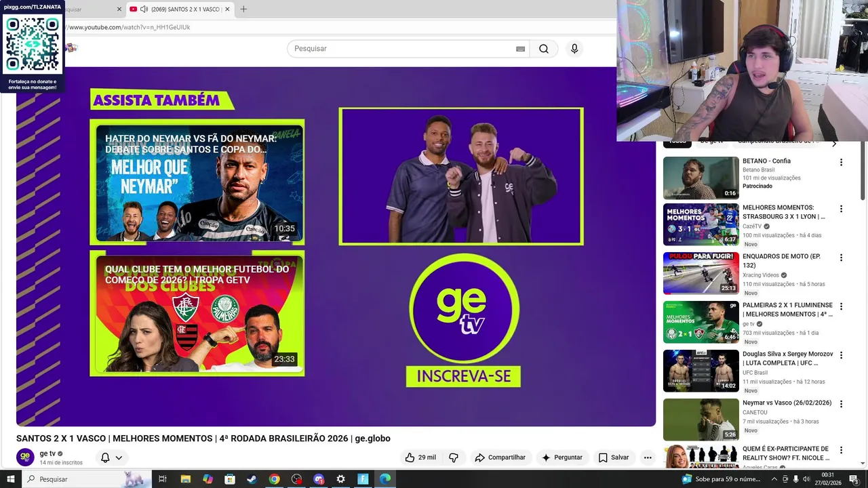Click the Compartilhar button
Viewport: 868px width, 488px height.
click(500, 457)
